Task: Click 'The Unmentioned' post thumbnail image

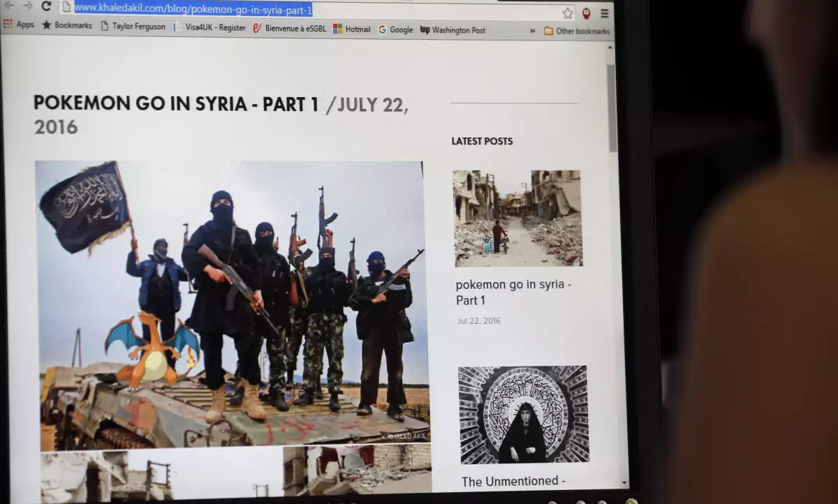Action: 523,414
